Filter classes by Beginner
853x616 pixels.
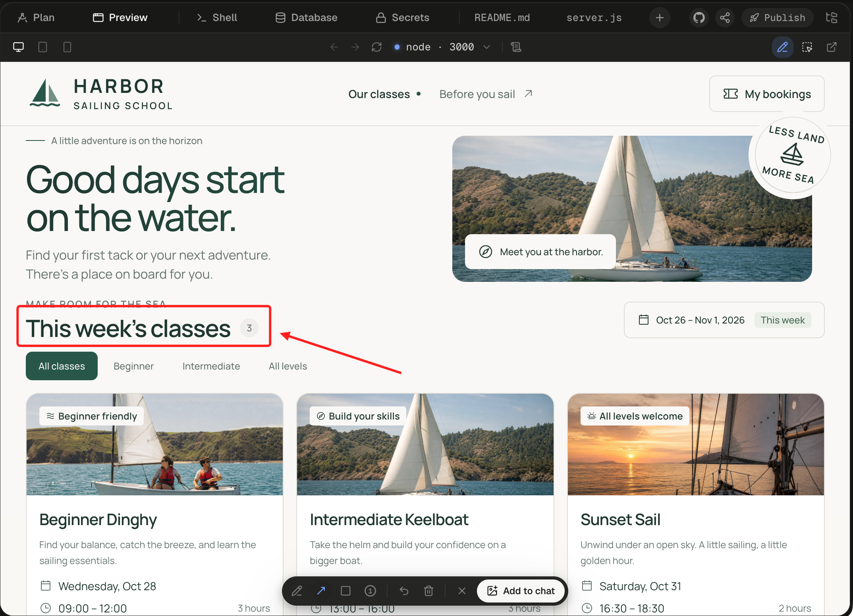click(133, 366)
